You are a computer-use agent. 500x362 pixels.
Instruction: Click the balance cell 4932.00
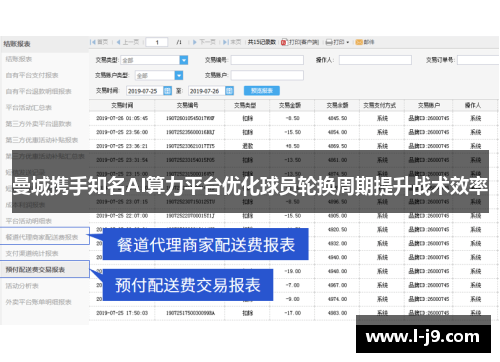pos(337,244)
